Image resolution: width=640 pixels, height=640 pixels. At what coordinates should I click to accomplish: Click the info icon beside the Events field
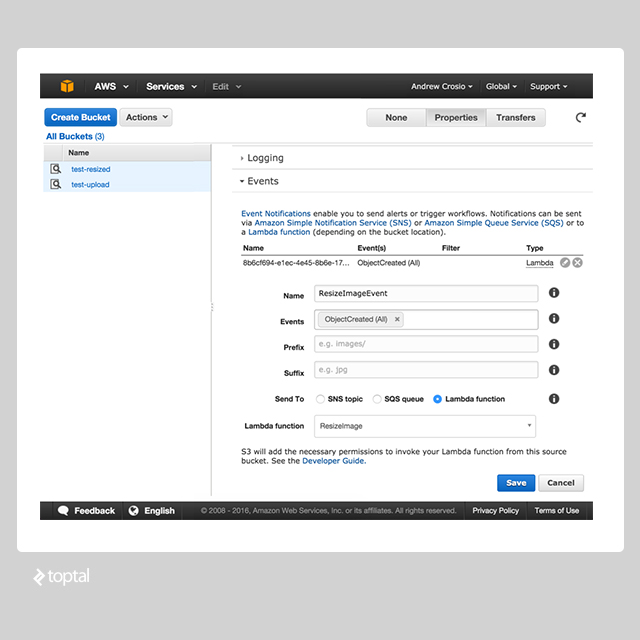[554, 319]
